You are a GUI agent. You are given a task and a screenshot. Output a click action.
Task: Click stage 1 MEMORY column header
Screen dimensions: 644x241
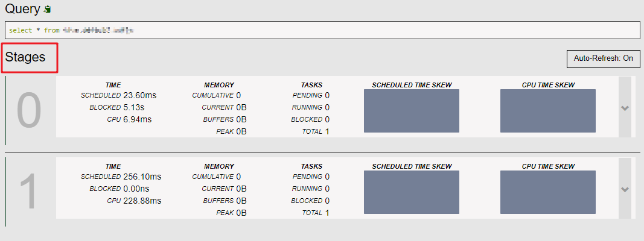pos(219,166)
